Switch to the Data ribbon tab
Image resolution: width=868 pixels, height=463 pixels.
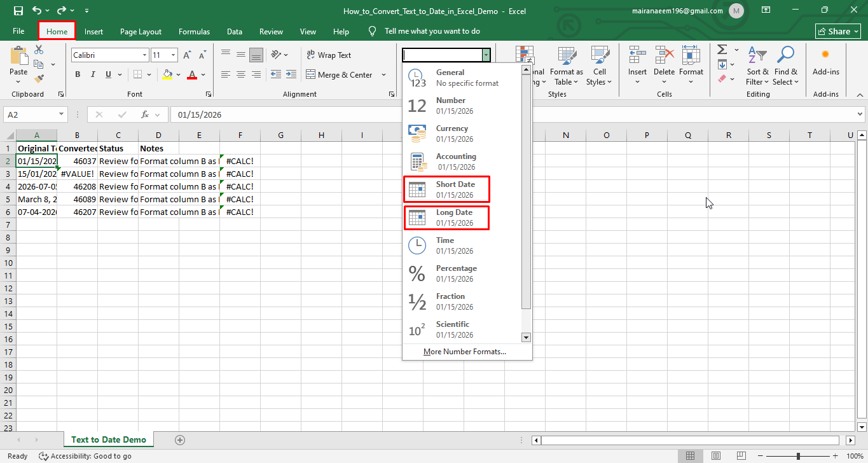235,31
